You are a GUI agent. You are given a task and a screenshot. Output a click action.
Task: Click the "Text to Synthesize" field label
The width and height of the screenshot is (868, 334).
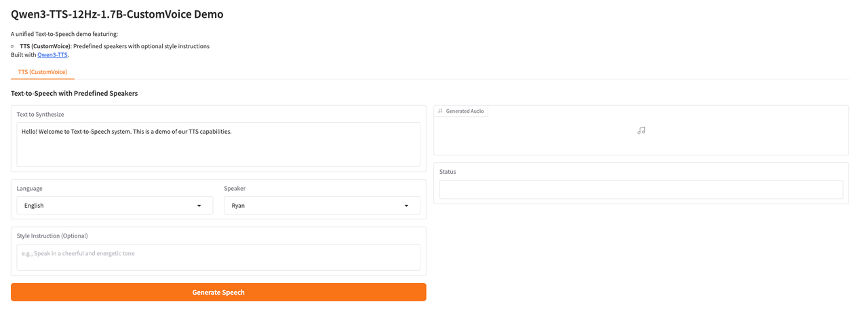point(41,115)
